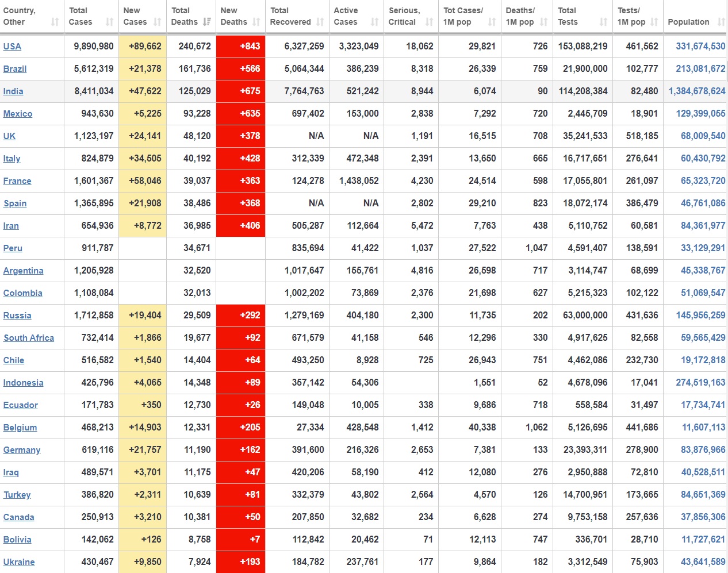
Task: Click sort icon for Total Recovered column
Action: point(320,22)
